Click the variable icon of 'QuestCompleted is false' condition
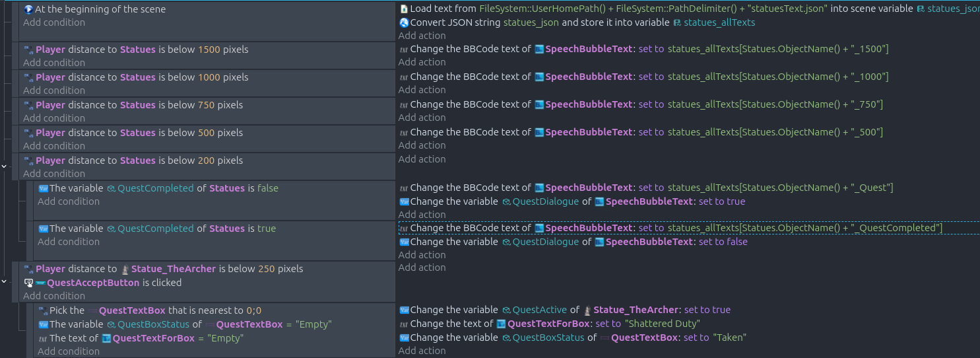This screenshot has width=980, height=358. 44,188
